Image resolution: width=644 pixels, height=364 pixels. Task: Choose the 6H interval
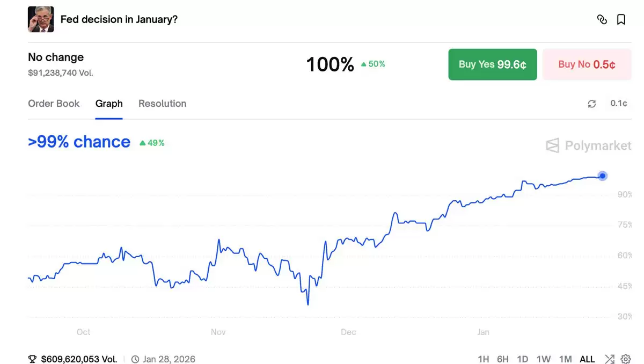pyautogui.click(x=503, y=359)
